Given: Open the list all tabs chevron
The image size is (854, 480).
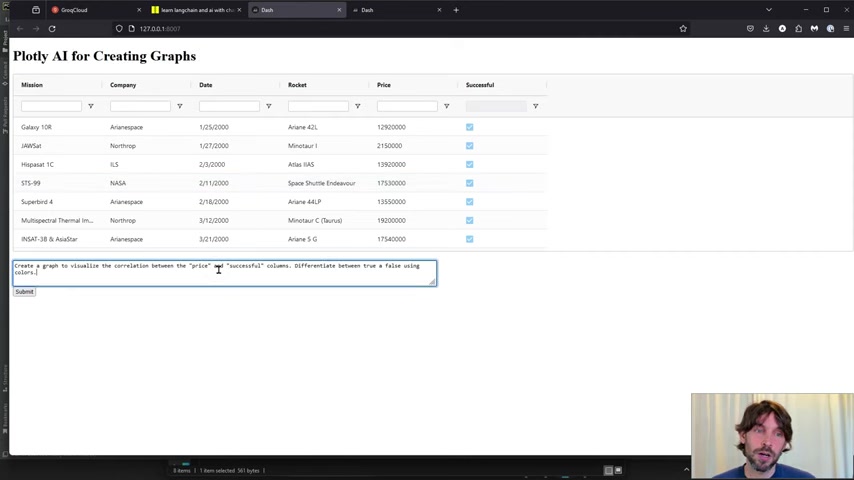Looking at the screenshot, I should coord(768,10).
